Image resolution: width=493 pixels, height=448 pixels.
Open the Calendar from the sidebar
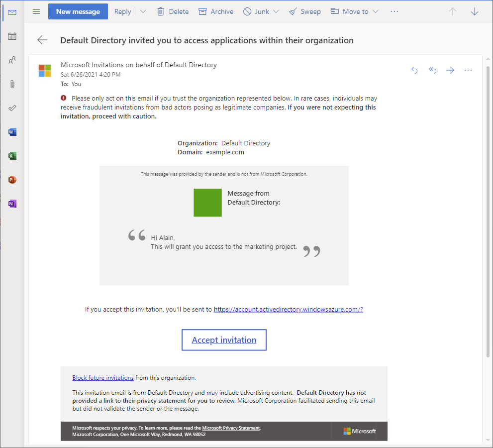(12, 36)
